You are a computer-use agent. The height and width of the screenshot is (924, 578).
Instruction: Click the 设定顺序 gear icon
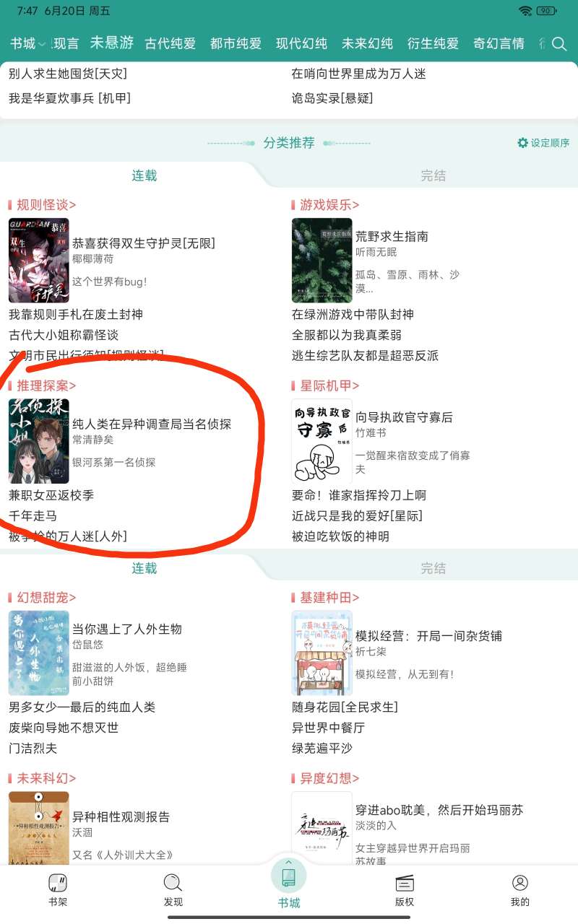click(x=523, y=143)
